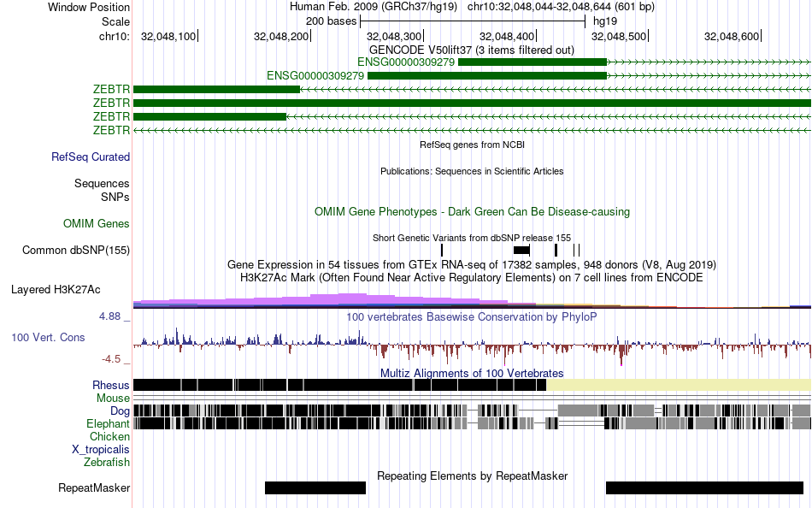Click the Human Feb. 2009 (GRCh37/hg19) title
The height and width of the screenshot is (508, 812).
[x=374, y=7]
